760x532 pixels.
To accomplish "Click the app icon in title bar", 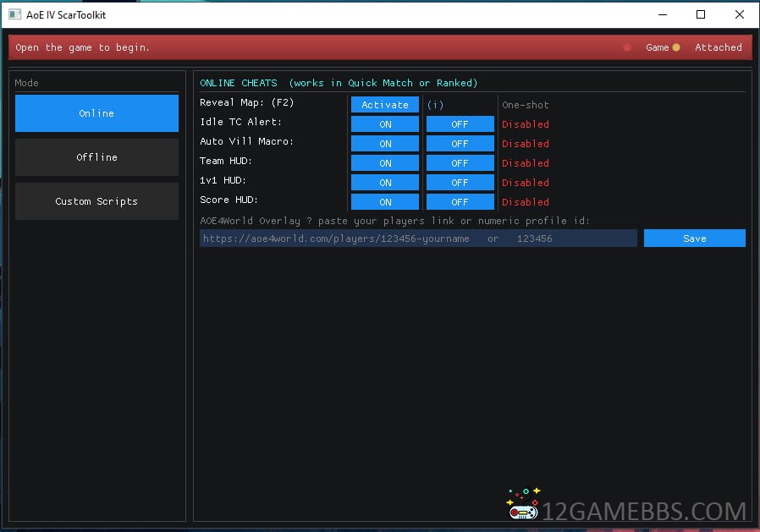I will pos(14,14).
